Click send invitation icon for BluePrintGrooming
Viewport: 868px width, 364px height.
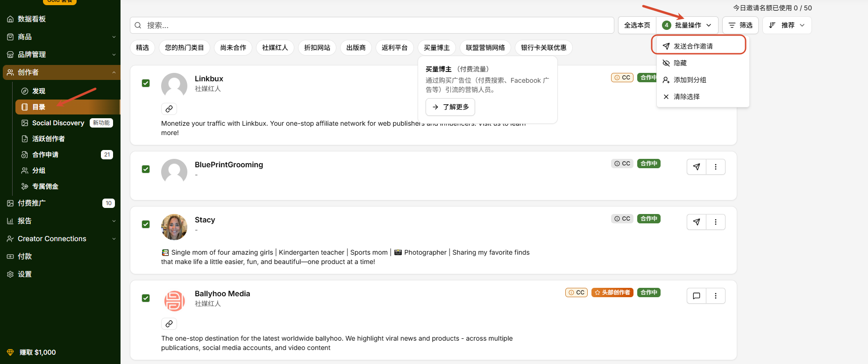[x=697, y=167]
